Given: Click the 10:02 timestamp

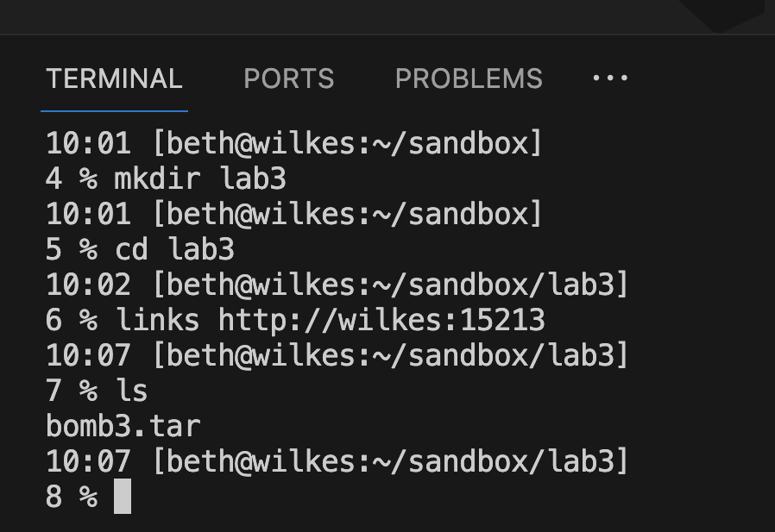Looking at the screenshot, I should click(x=89, y=285).
